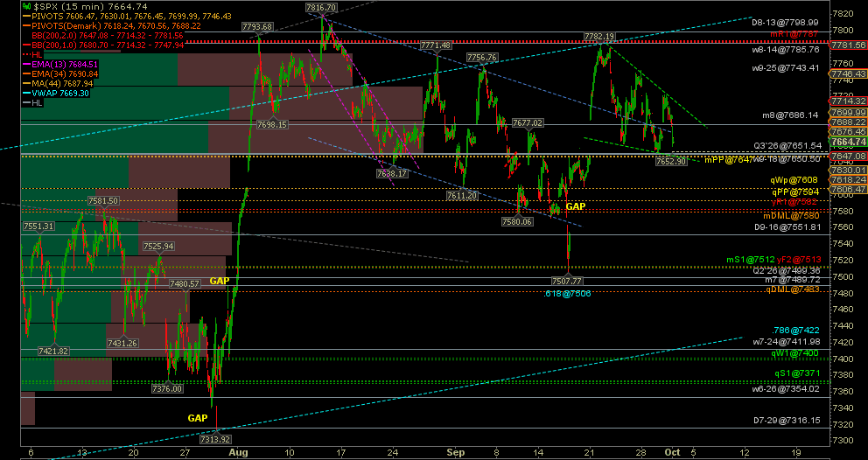Screen dimensions: 868x460
Task: Click the 7611.20 low marker
Action: click(462, 195)
